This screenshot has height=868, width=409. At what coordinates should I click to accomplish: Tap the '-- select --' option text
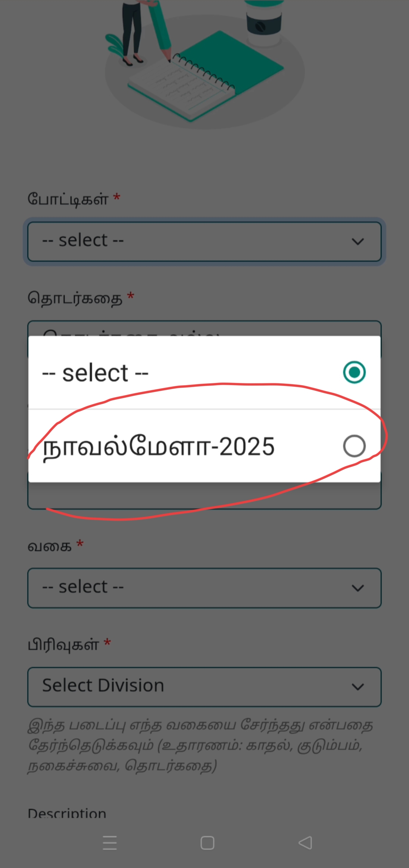pyautogui.click(x=95, y=373)
